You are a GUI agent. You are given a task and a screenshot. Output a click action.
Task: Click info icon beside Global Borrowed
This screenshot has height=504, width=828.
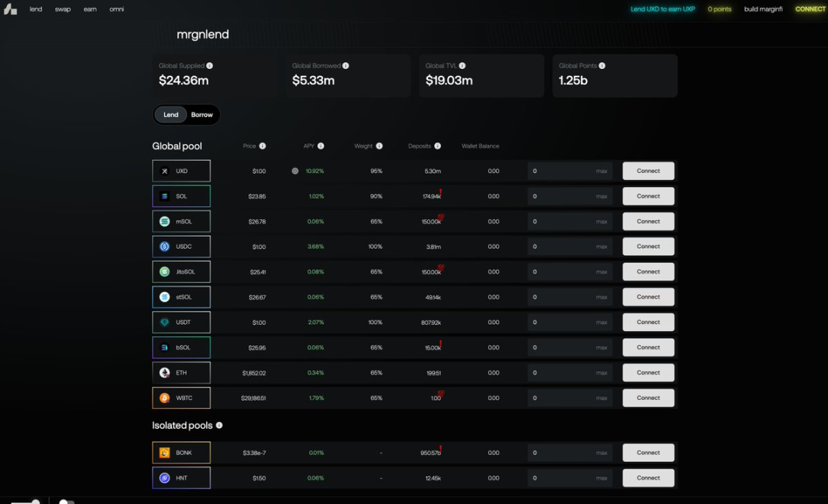pyautogui.click(x=346, y=66)
